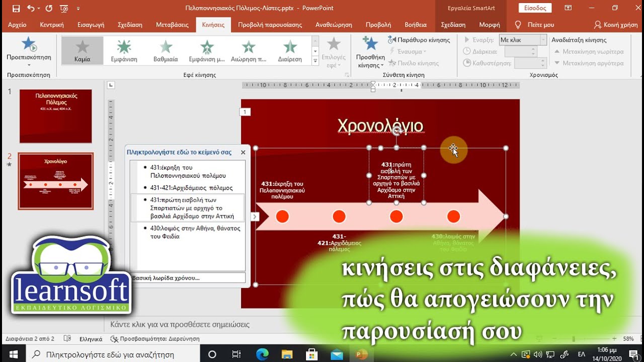
Task: Redo via the repeat arrow icon
Action: coord(49,9)
